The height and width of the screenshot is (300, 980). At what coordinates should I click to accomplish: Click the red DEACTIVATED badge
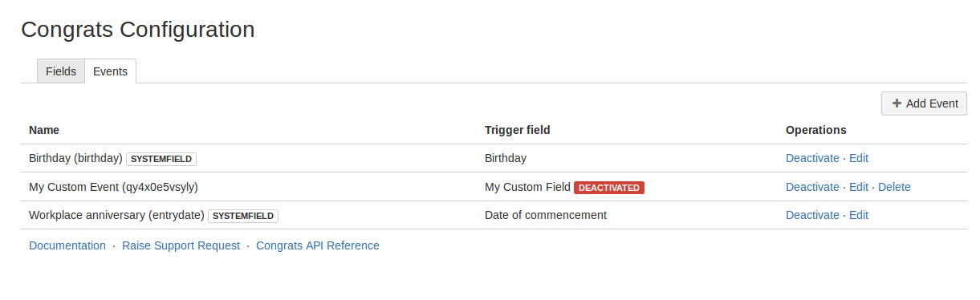pos(609,188)
